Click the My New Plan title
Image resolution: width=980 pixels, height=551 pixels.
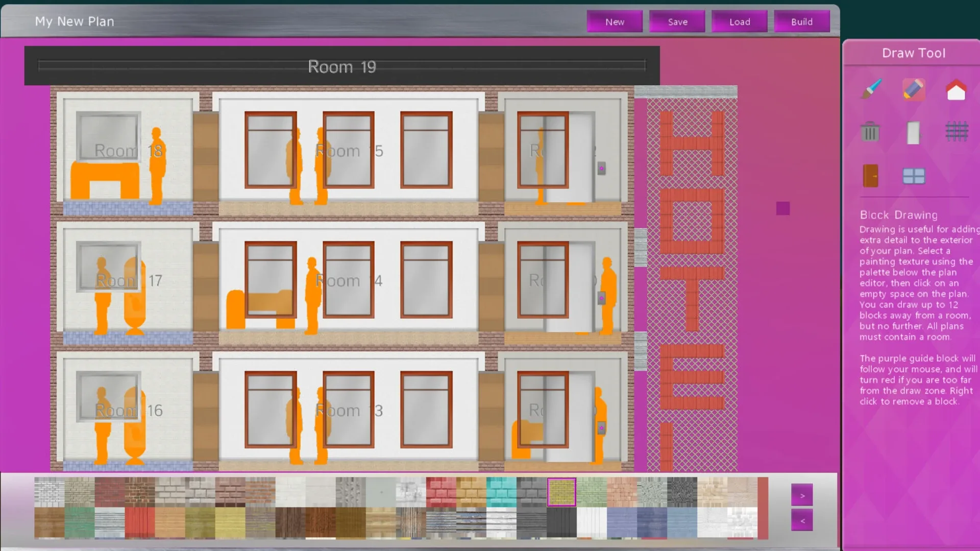coord(75,21)
